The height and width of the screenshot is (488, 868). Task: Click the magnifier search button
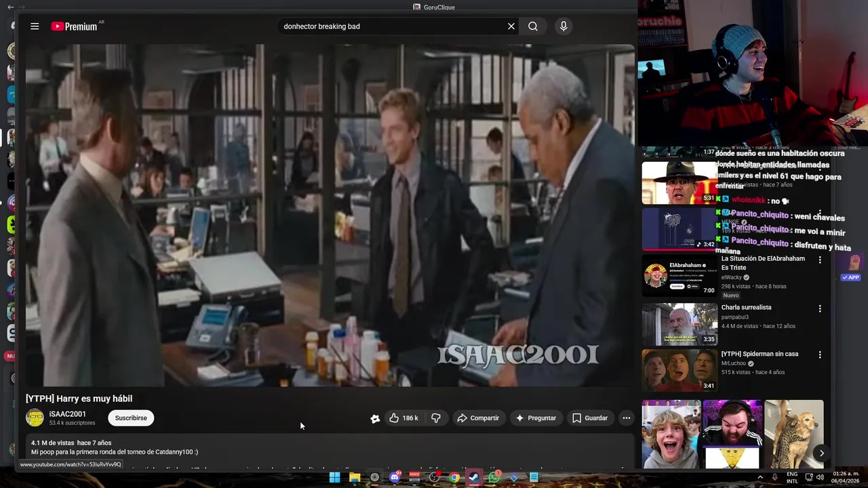(533, 26)
